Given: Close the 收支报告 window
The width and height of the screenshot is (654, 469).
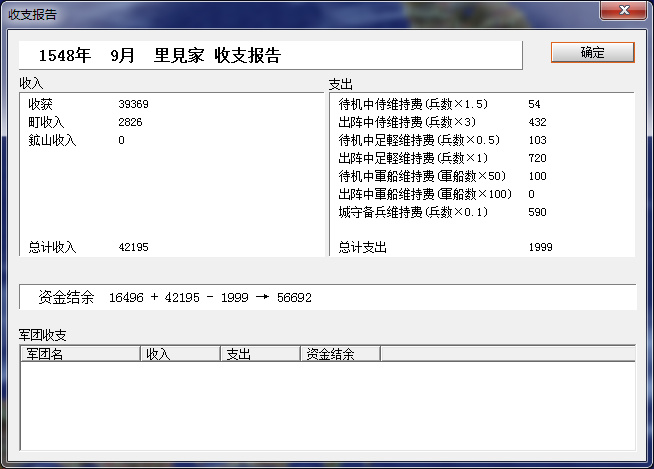Looking at the screenshot, I should (624, 10).
